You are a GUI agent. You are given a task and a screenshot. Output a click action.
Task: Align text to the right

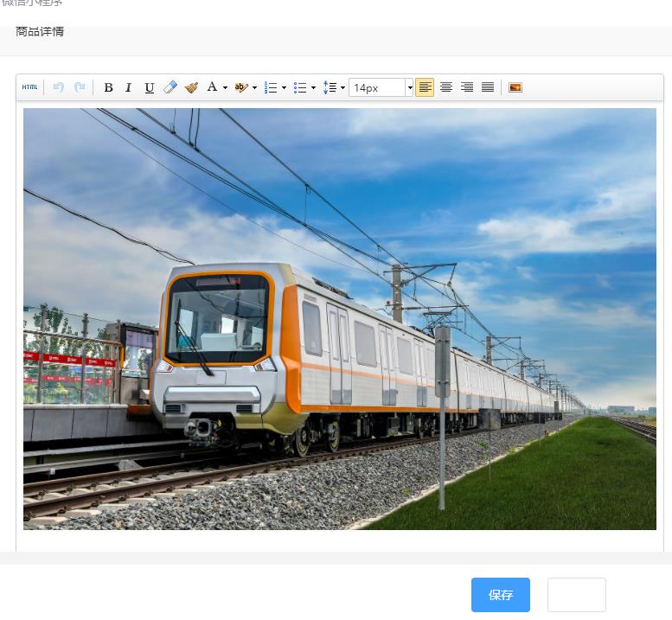pyautogui.click(x=467, y=87)
